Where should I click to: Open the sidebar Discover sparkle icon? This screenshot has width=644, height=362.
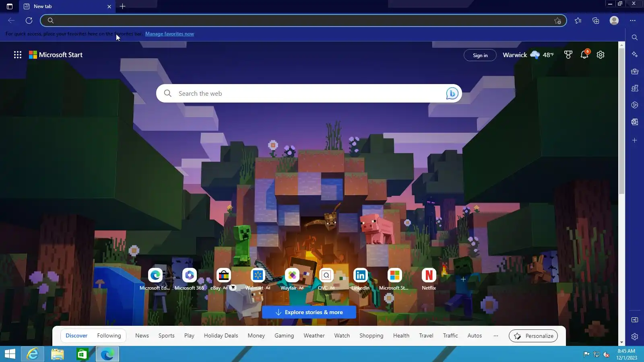pos(635,54)
